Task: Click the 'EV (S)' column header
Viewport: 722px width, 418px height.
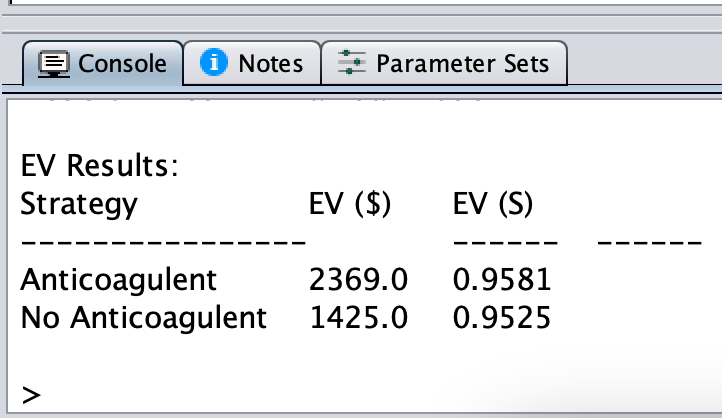Action: coord(493,204)
